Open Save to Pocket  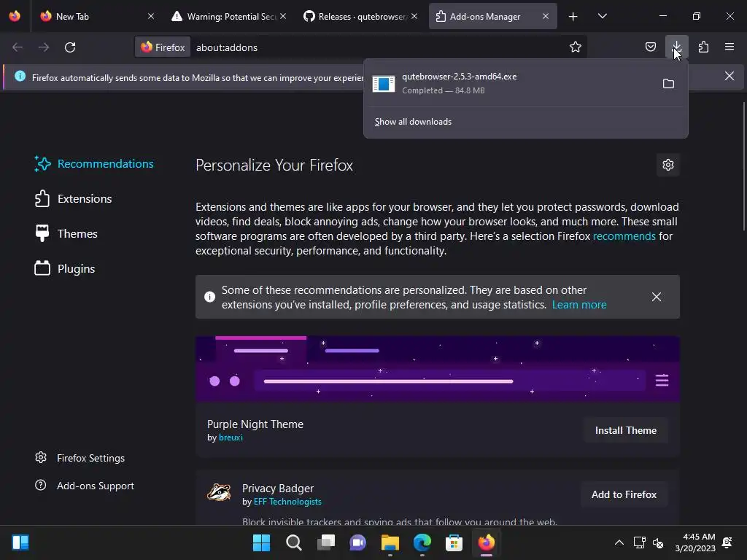tap(651, 47)
